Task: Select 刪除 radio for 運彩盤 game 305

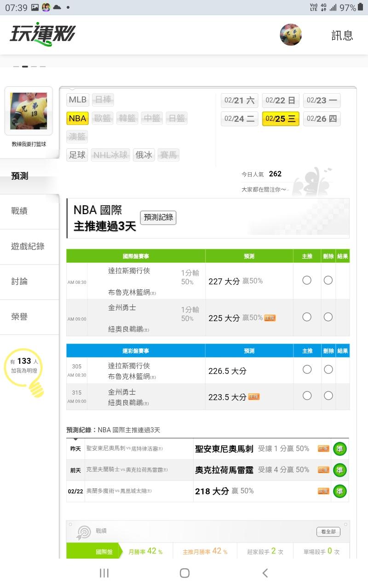Action: pos(328,369)
